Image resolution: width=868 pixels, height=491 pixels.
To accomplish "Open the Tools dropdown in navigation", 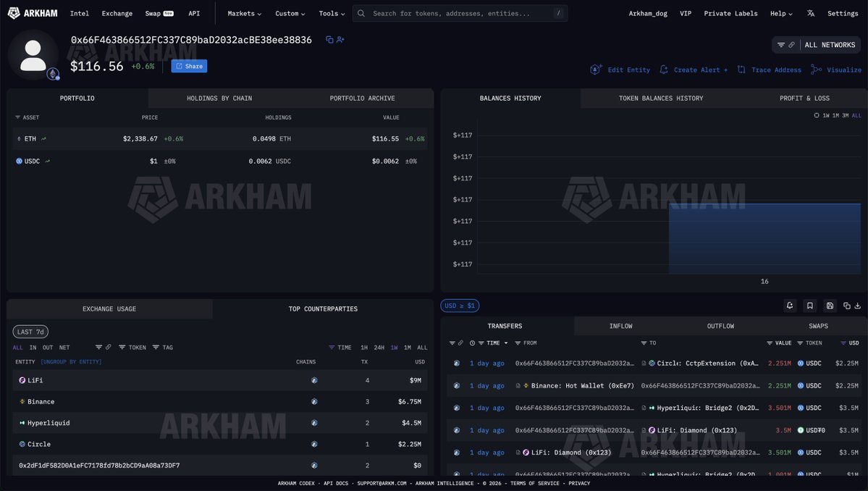I will [x=332, y=13].
